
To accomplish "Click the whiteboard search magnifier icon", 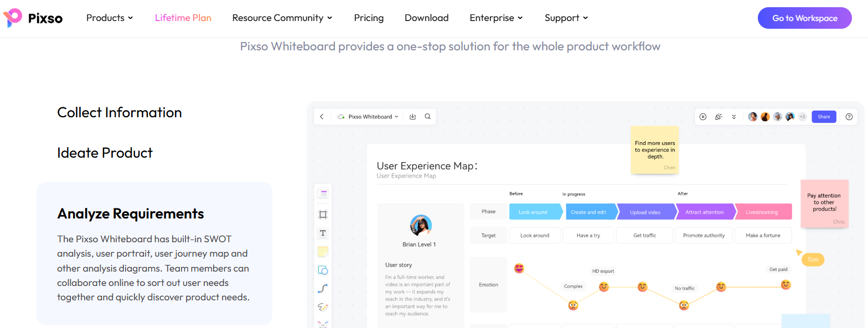I will click(x=428, y=117).
